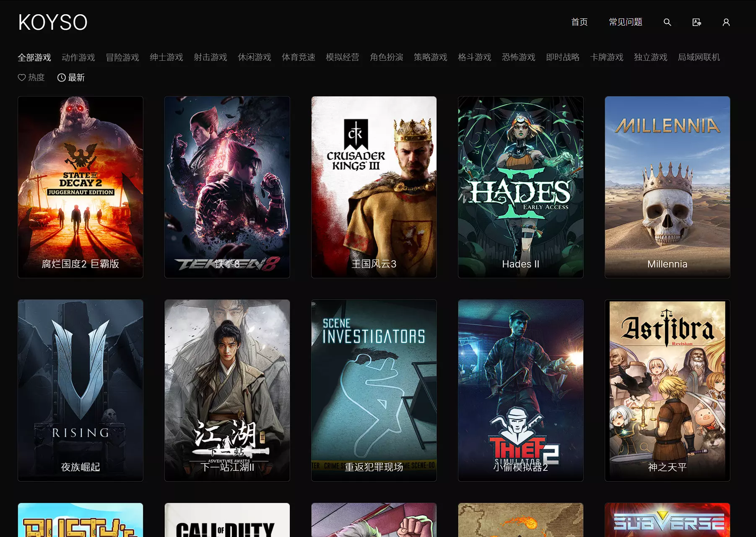Select the 恐怖游戏 category tab

pyautogui.click(x=518, y=57)
